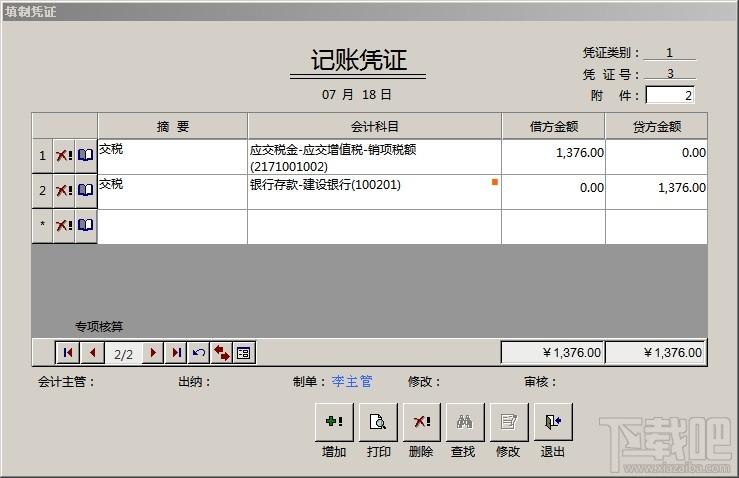Click the 摘要 column header
This screenshot has height=478, width=739.
tap(172, 126)
